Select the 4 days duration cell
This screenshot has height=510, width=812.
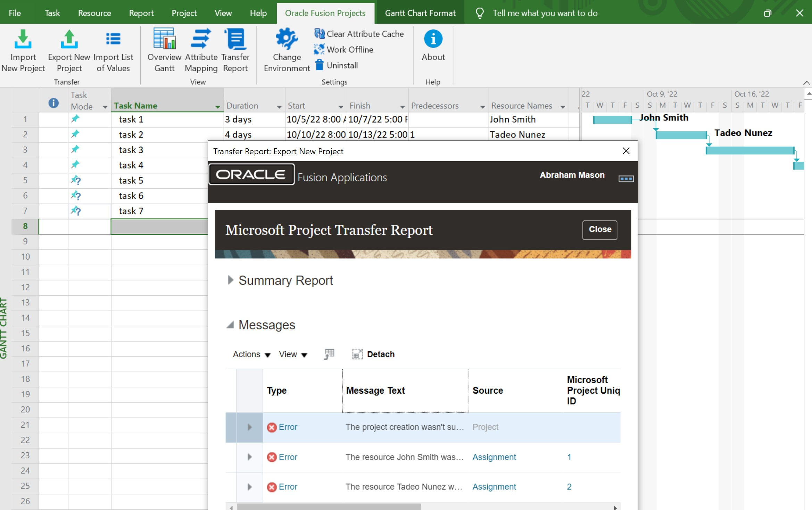click(x=254, y=135)
